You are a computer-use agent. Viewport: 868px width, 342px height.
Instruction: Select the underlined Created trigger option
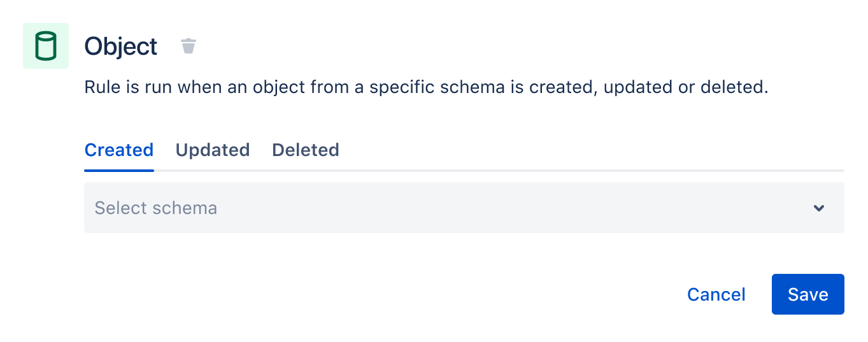[119, 150]
